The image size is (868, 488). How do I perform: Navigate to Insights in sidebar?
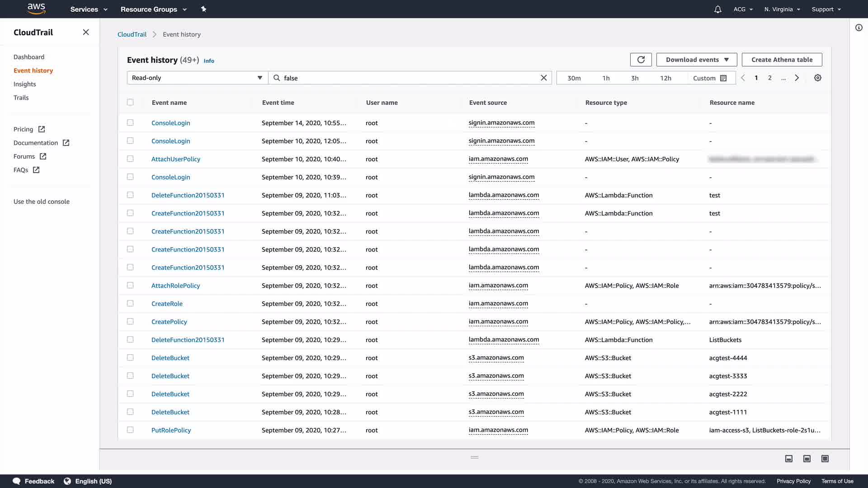click(x=24, y=84)
